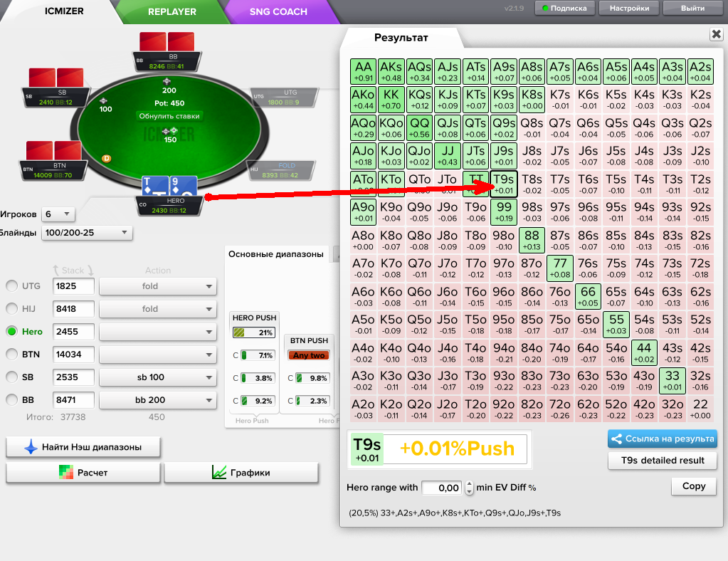Select the AA hand cell
The height and width of the screenshot is (561, 728).
[x=363, y=71]
